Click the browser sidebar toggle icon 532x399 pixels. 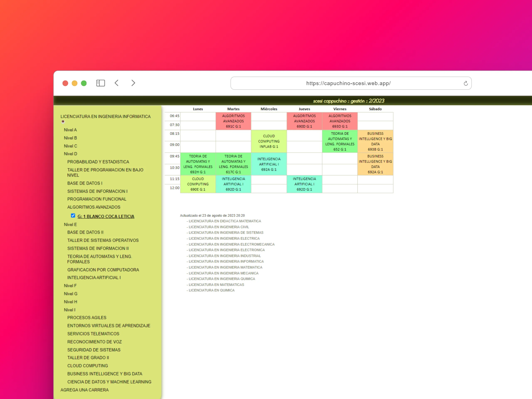click(x=101, y=83)
